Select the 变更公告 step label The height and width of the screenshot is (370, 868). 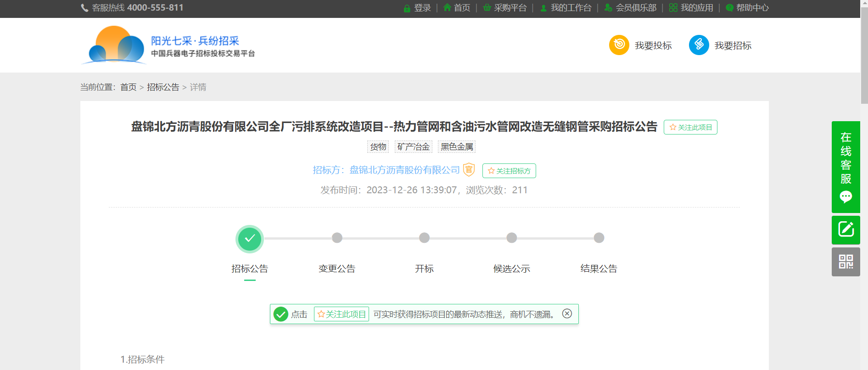tap(337, 269)
